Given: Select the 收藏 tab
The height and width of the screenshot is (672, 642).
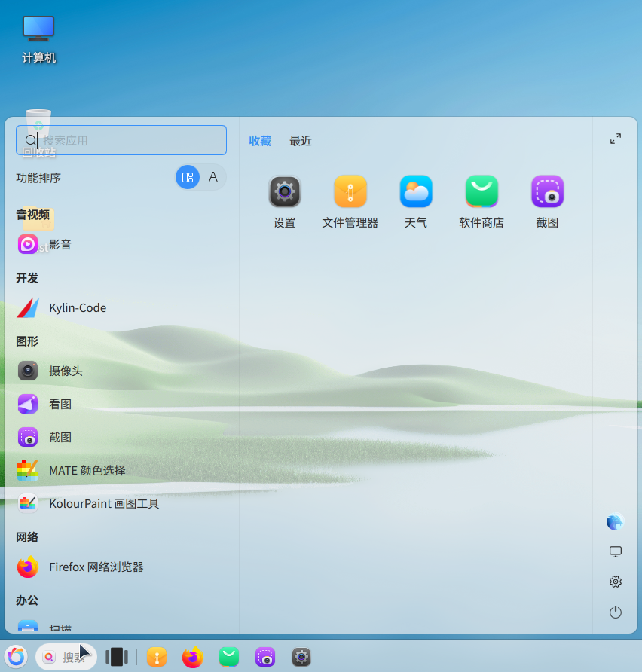Looking at the screenshot, I should 260,141.
